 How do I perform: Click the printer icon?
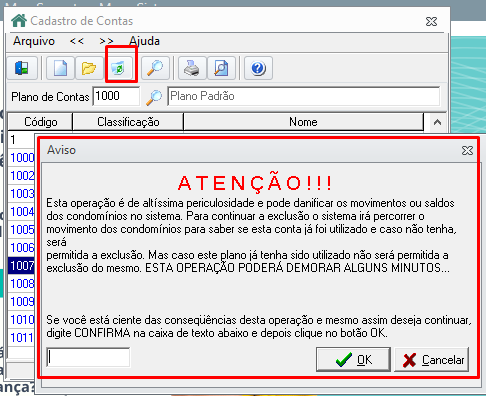coord(192,68)
